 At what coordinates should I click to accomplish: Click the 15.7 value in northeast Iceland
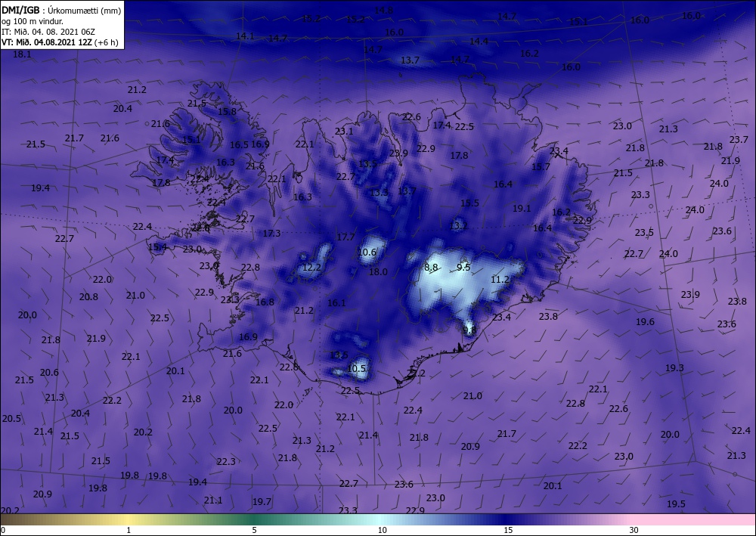(541, 167)
